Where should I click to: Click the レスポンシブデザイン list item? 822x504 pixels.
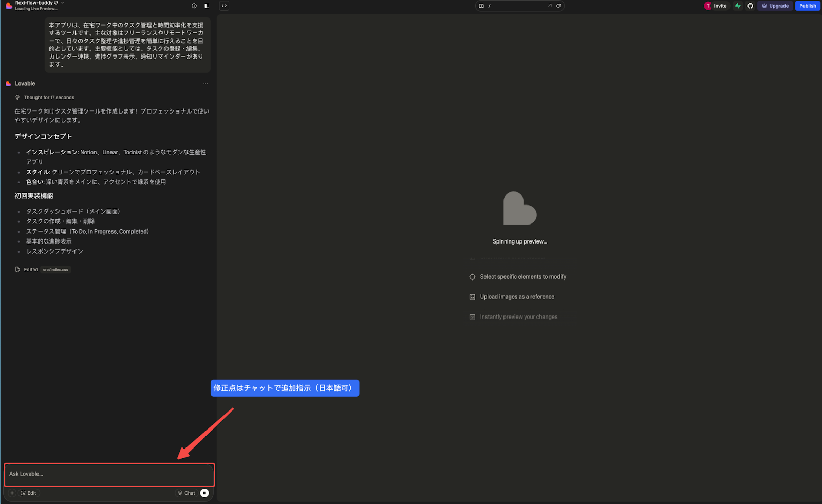click(x=54, y=251)
